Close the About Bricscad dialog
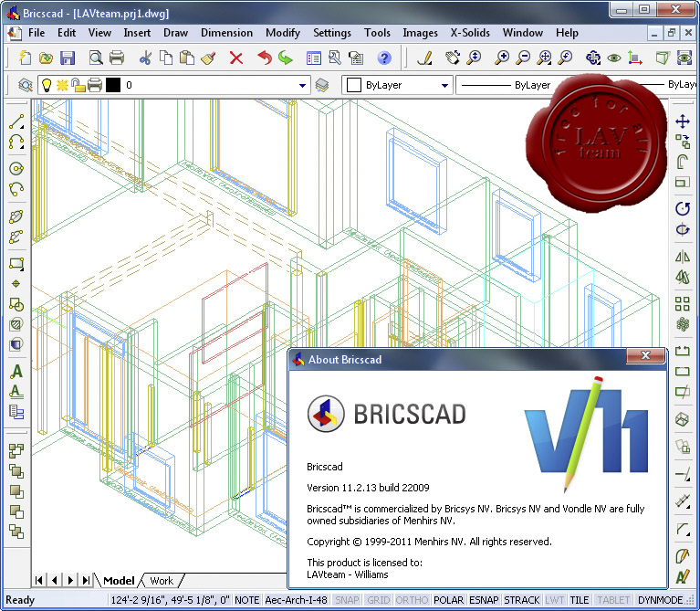Screen dimensions: 700x611 pos(645,355)
